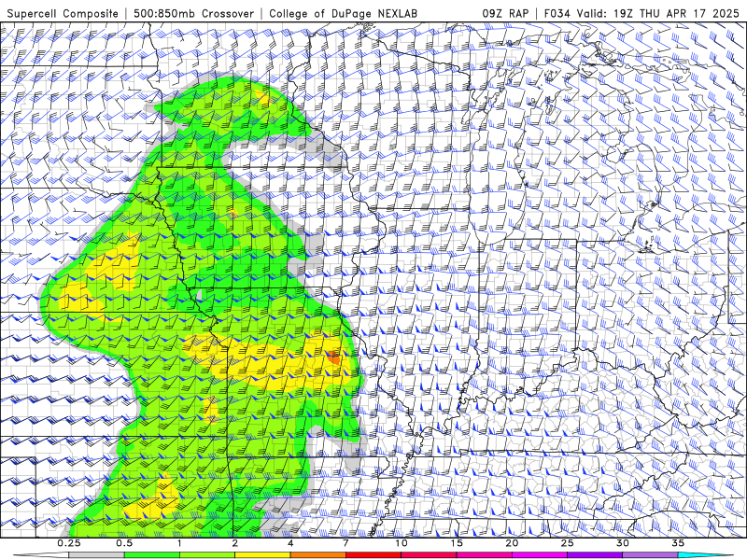The height and width of the screenshot is (560, 747).
Task: Click the 0.5 color scale label
Action: coord(124,543)
